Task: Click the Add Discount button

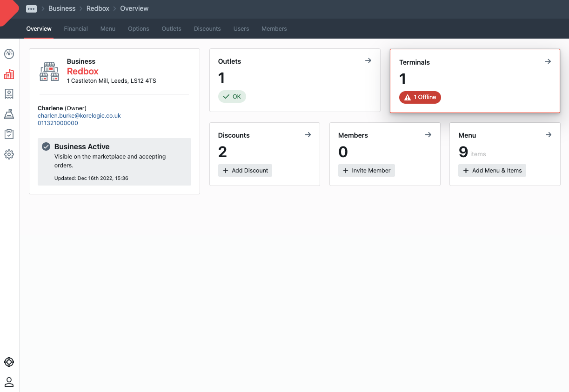Action: click(x=245, y=171)
